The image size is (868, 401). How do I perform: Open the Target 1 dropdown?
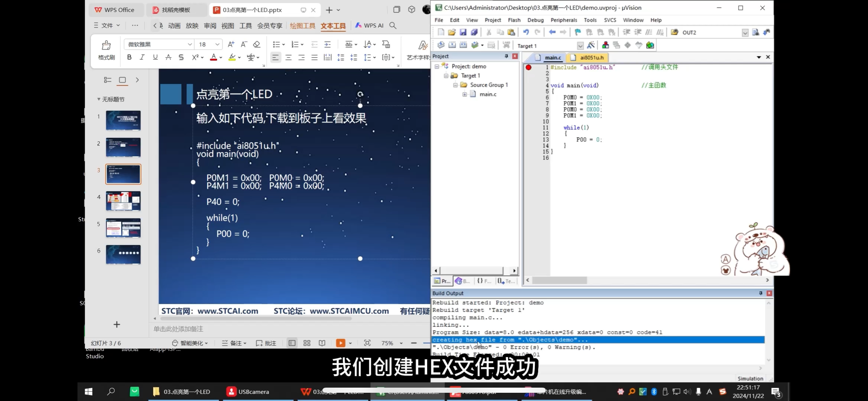[x=580, y=46]
